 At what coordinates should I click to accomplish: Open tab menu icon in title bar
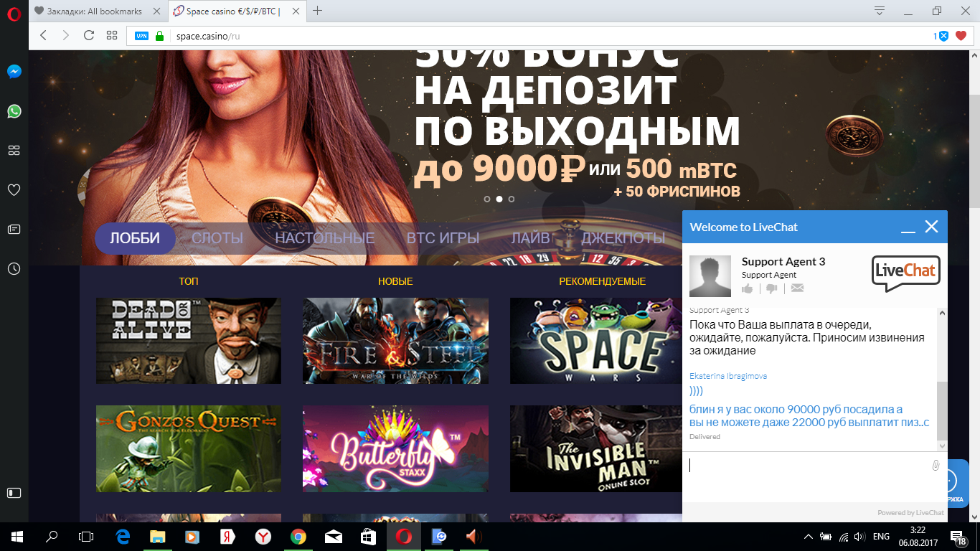coord(880,11)
